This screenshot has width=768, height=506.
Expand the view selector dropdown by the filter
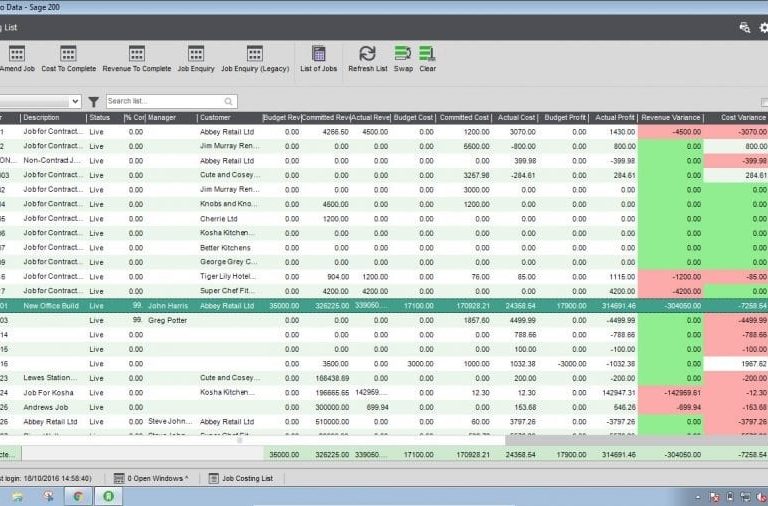pyautogui.click(x=75, y=102)
